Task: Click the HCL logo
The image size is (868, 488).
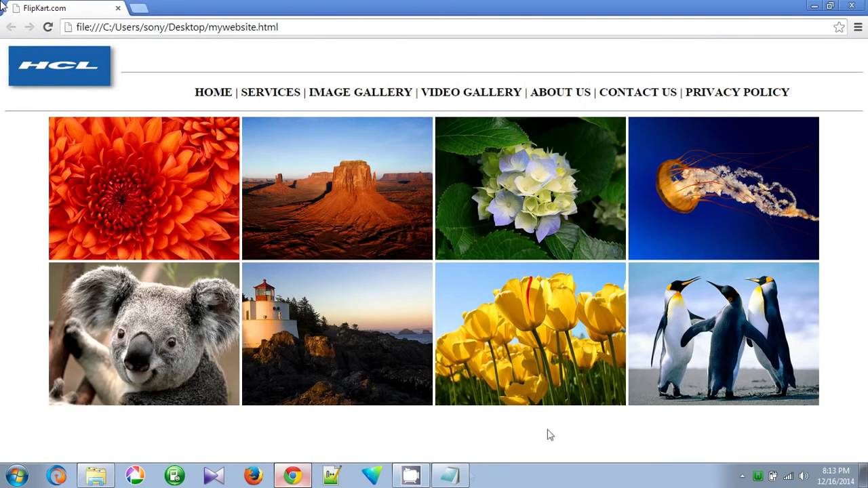Action: (x=59, y=66)
